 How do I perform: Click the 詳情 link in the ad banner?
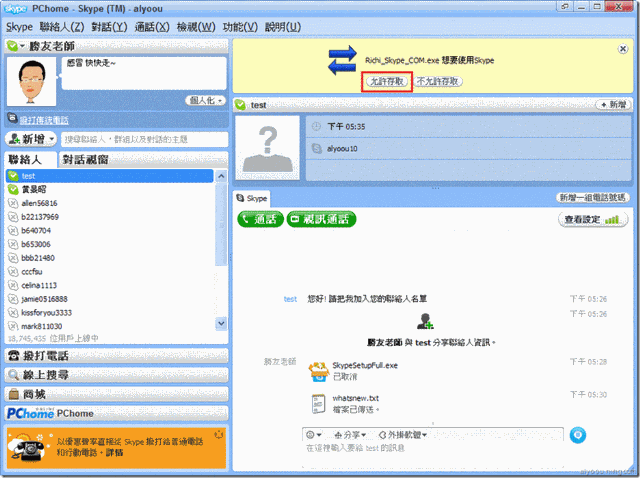[115, 453]
